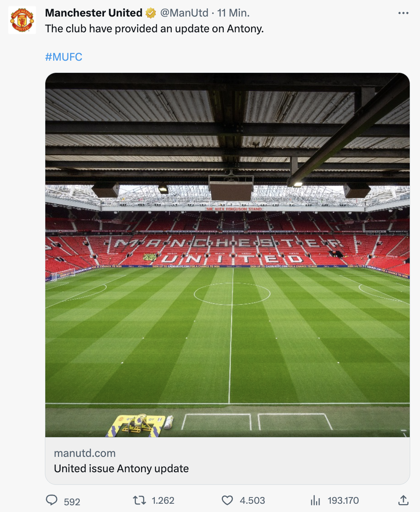Open the three-dot more options menu
Viewport: 420px width, 512px height.
coord(403,13)
